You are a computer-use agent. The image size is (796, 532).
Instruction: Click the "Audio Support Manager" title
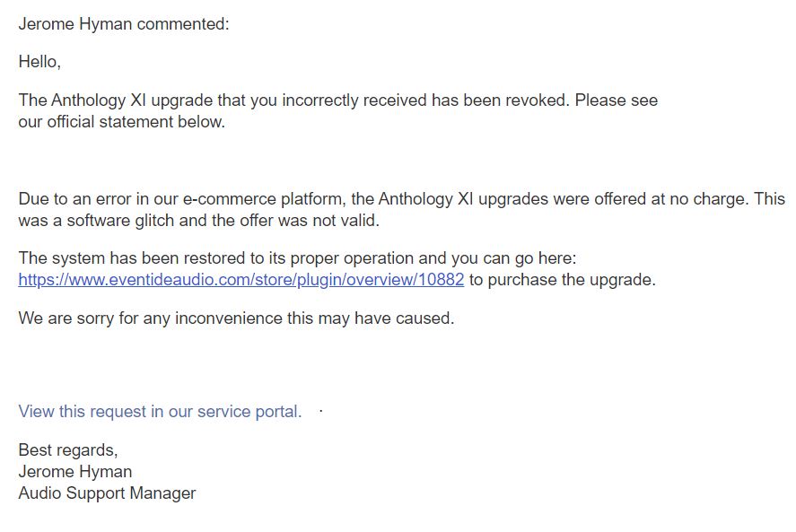107,493
